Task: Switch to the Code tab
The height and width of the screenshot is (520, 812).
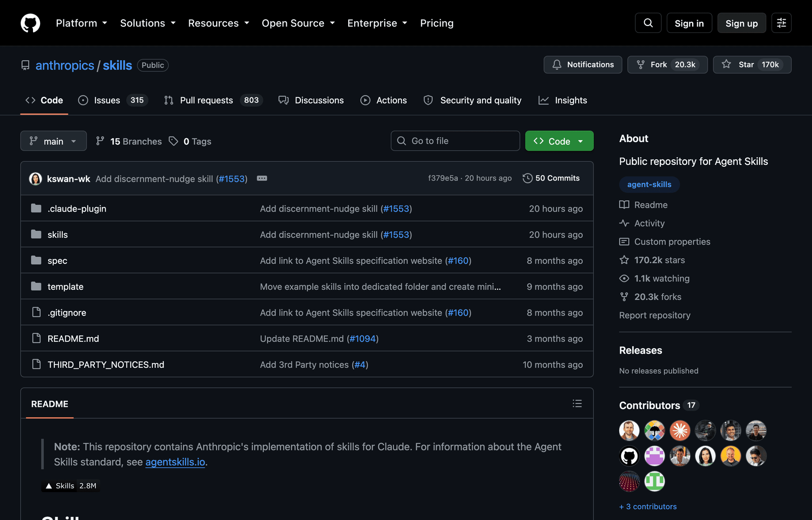Action: [x=44, y=100]
